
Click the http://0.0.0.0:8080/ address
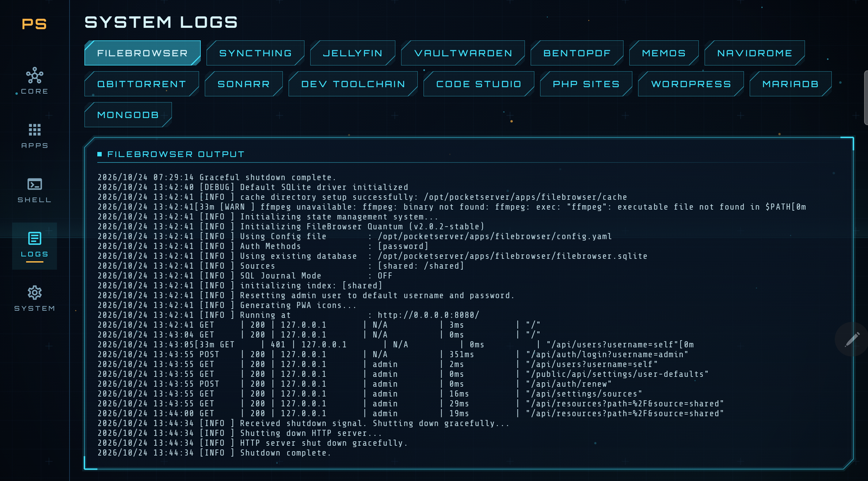429,315
